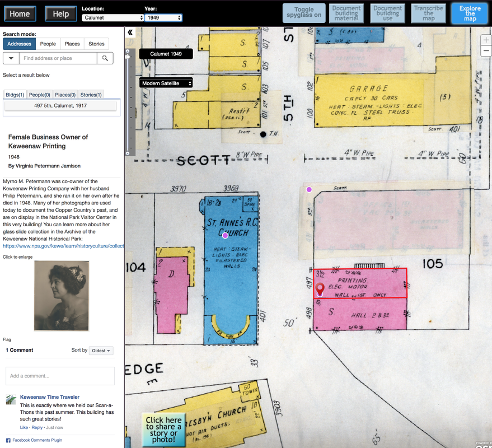Zoom out with the minus map control
The height and width of the screenshot is (448, 492).
click(x=486, y=50)
